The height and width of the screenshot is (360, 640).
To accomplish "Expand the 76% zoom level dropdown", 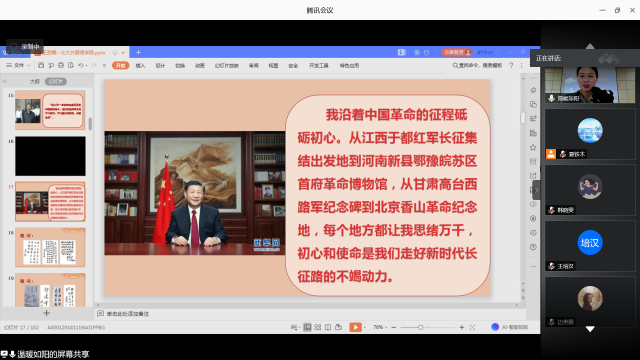I will [x=380, y=327].
